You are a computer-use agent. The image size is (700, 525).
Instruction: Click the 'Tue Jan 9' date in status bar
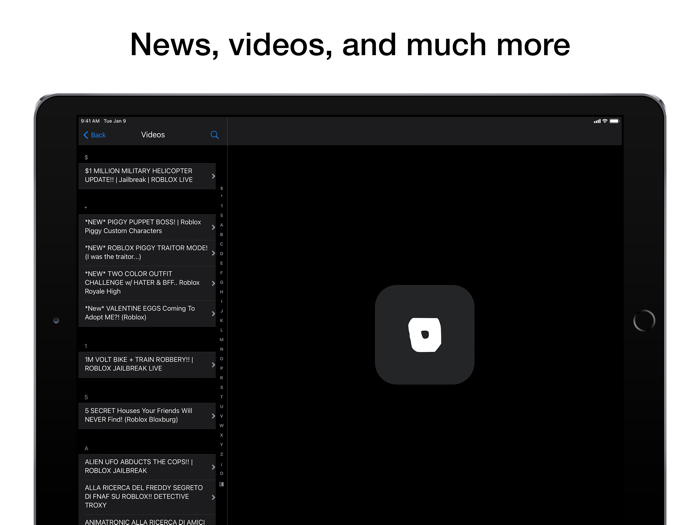tap(115, 121)
